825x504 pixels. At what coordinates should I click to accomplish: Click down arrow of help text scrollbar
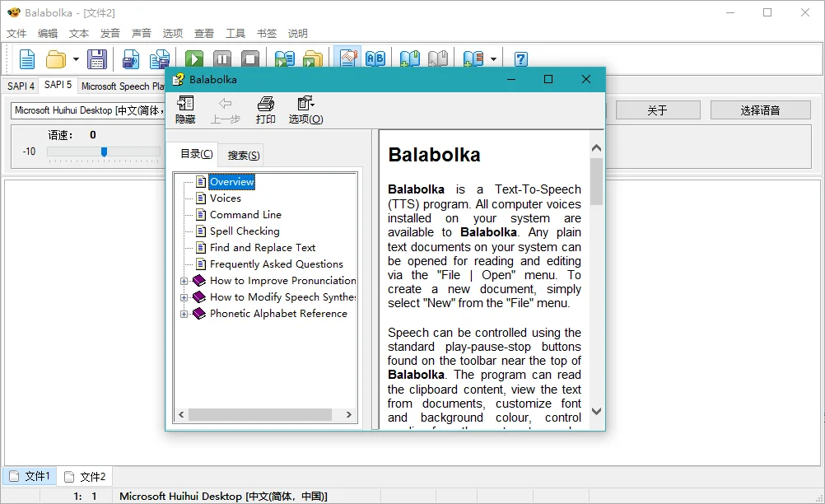[x=596, y=412]
